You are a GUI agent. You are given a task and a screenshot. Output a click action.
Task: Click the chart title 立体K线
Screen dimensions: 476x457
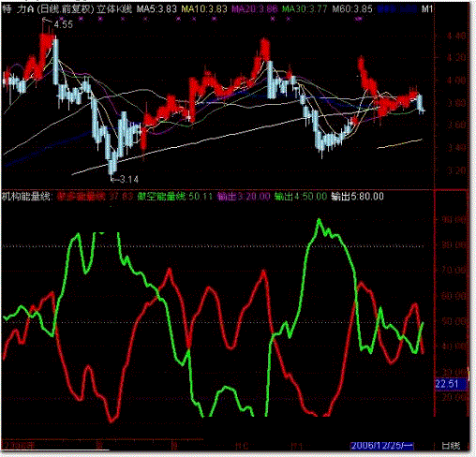[x=114, y=8]
